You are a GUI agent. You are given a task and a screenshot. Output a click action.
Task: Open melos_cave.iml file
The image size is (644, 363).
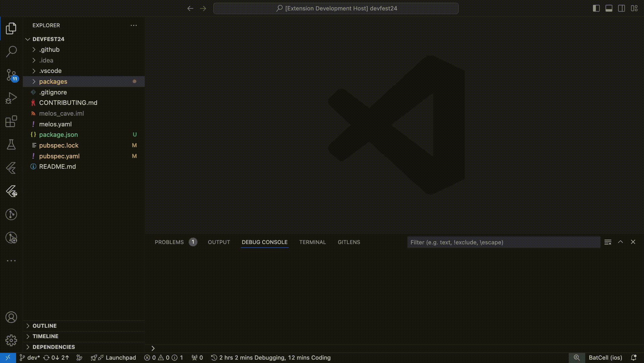click(x=84, y=114)
